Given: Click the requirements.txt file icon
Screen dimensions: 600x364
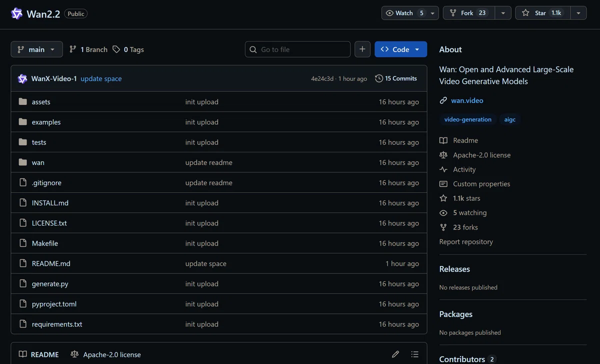Looking at the screenshot, I should 22,324.
